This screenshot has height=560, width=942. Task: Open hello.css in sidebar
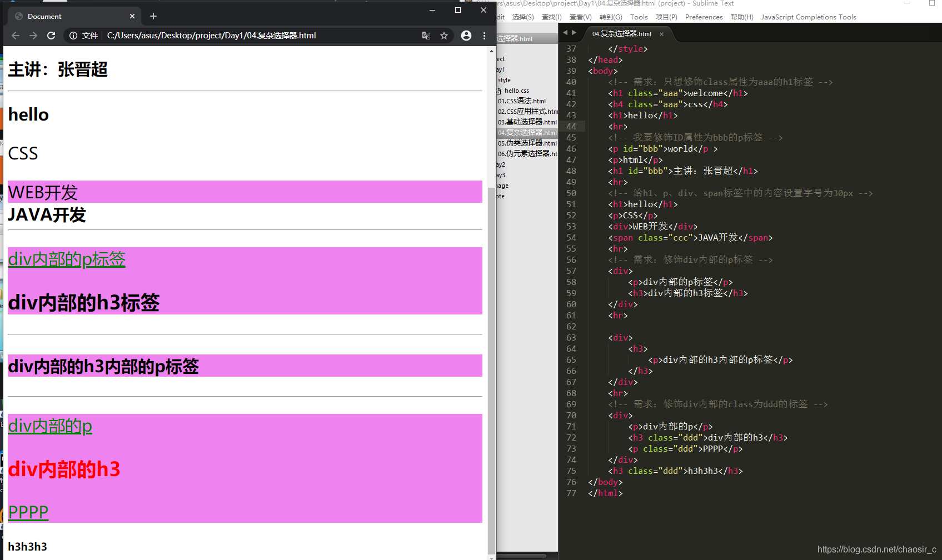516,91
